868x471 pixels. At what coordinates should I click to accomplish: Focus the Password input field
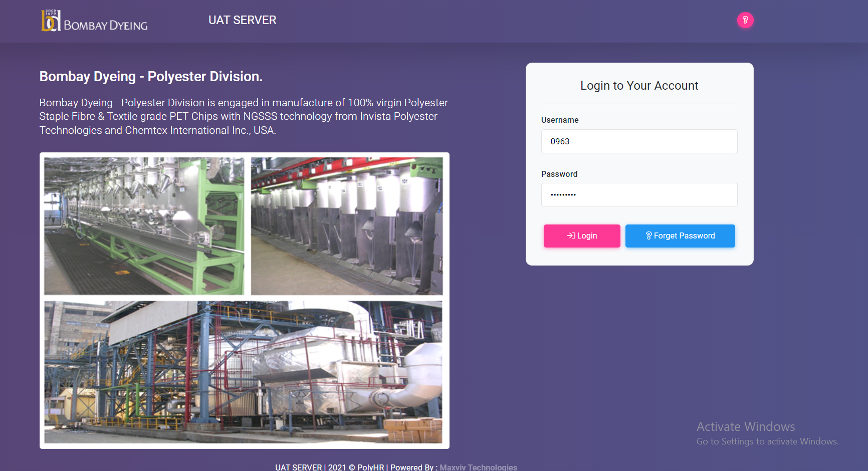pos(639,195)
